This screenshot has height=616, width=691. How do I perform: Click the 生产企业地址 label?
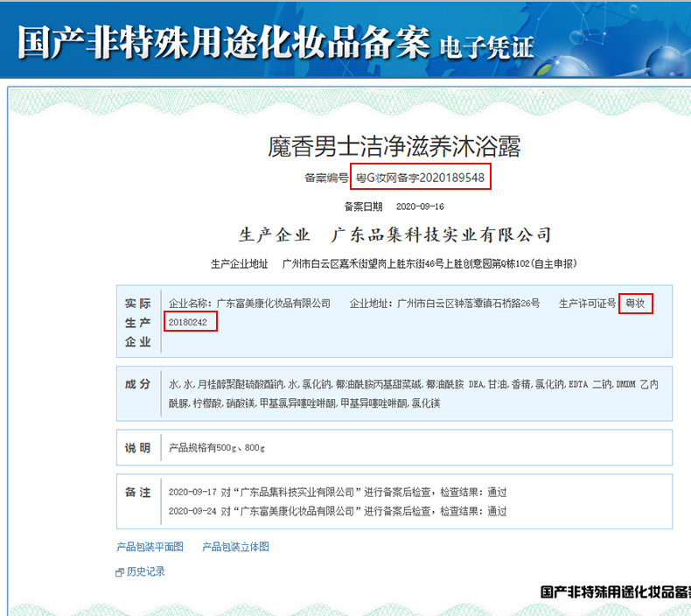coord(240,263)
